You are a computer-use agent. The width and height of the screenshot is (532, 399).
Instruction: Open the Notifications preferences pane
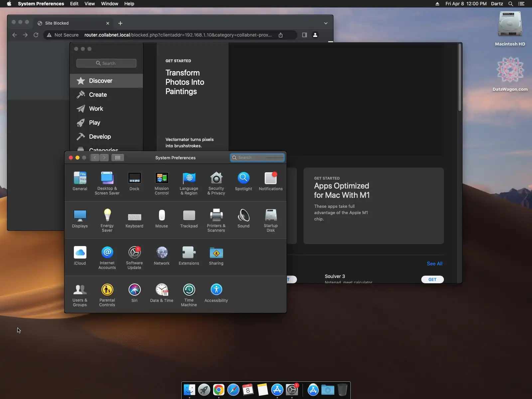coord(271,181)
